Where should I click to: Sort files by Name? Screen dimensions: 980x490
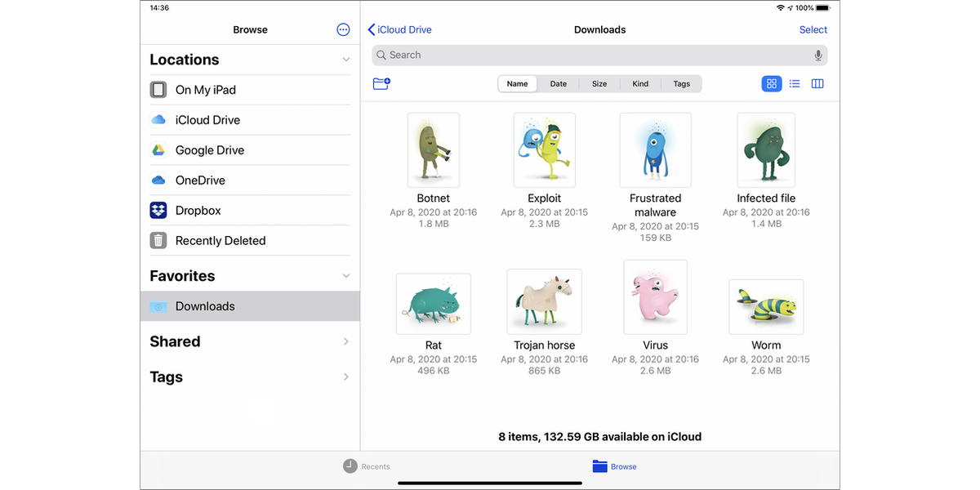tap(518, 83)
